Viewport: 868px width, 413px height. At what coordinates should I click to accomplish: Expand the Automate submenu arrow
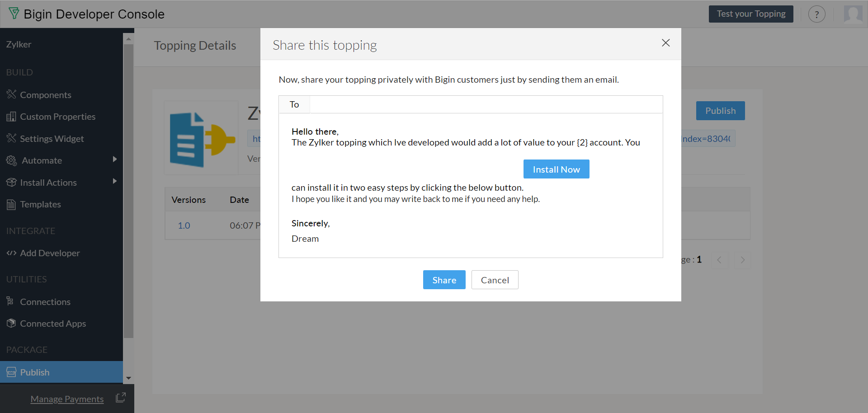115,159
